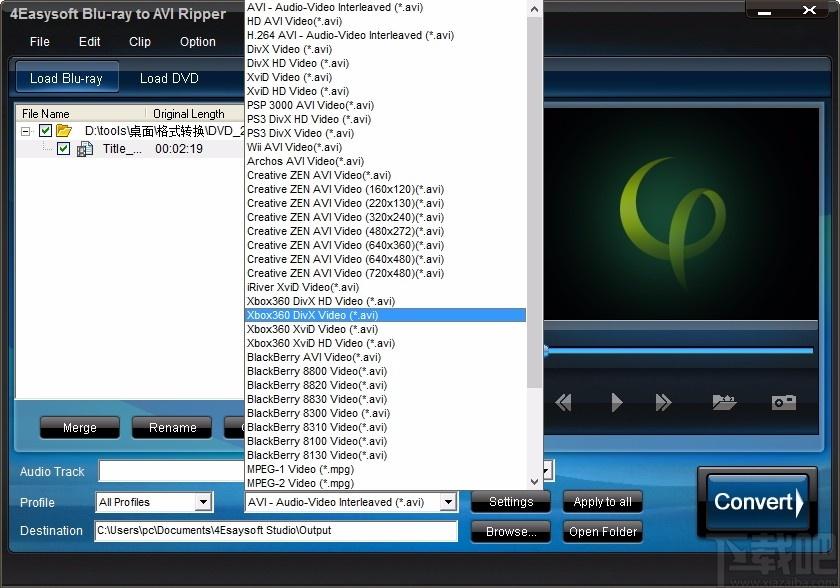Collapse the D:\tools tree node

(25, 131)
